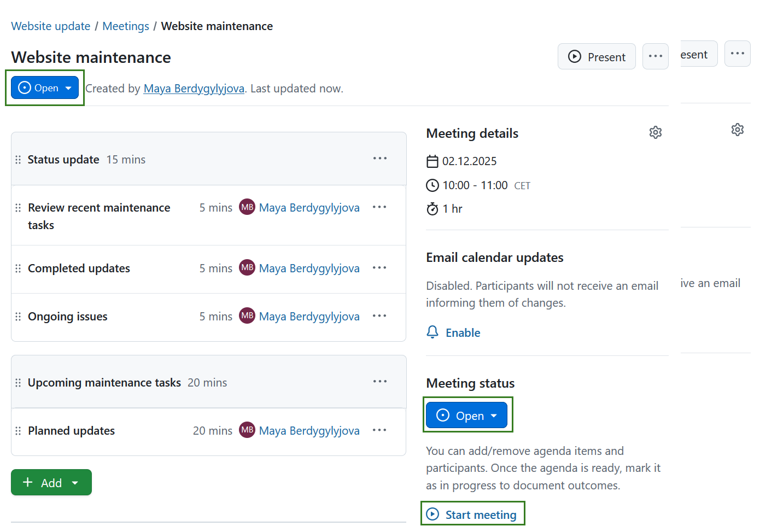Click the Present button
The image size is (760, 532).
point(597,57)
